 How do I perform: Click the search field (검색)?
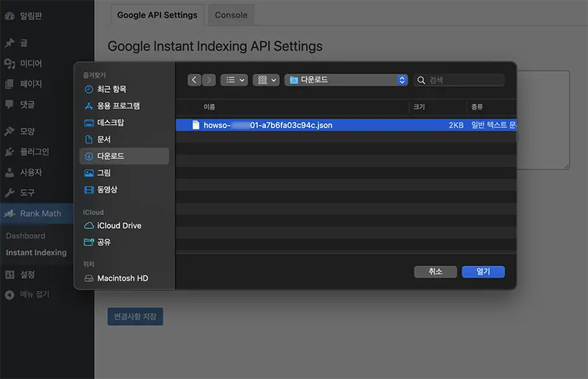[x=459, y=80]
